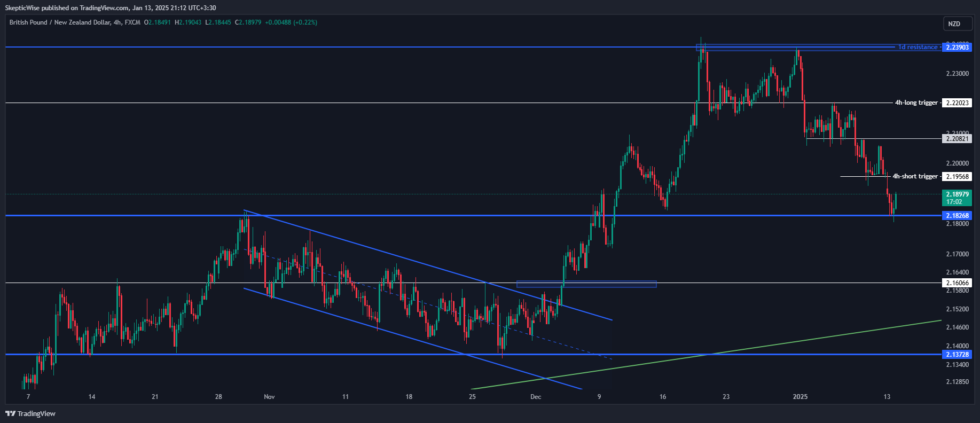The image size is (980, 423).
Task: Select the 4h-long trigger label
Action: point(916,103)
